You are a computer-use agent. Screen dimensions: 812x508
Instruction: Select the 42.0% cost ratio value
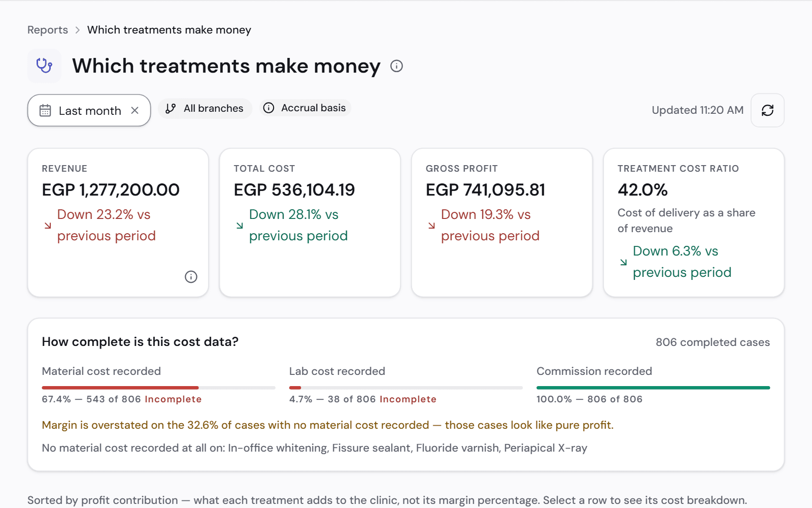click(x=642, y=190)
